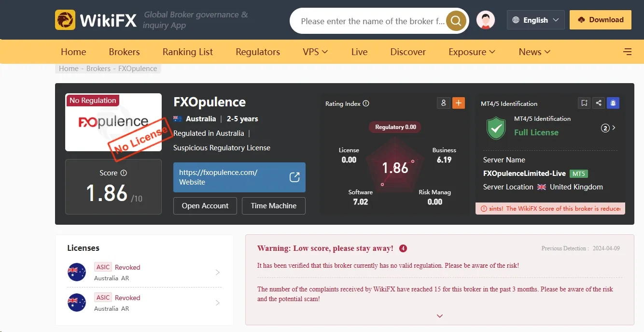The height and width of the screenshot is (332, 644).
Task: Click the WikiFX logo icon
Action: pos(65,20)
